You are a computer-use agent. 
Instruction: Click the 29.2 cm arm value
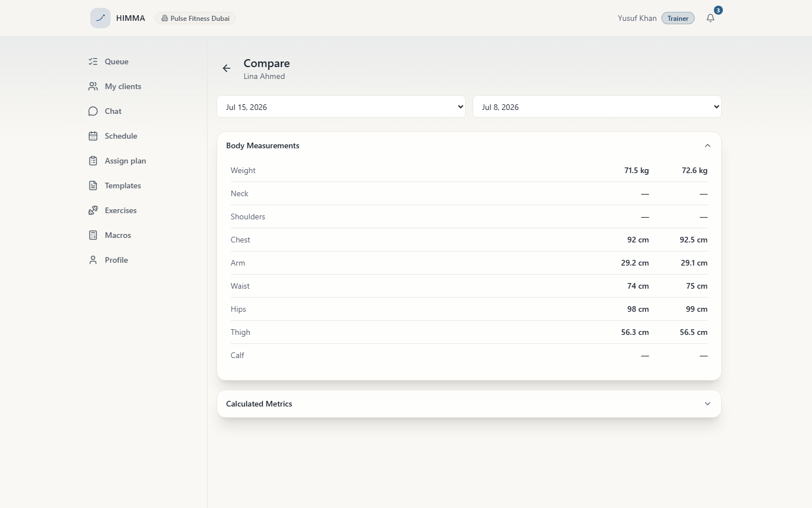click(635, 263)
